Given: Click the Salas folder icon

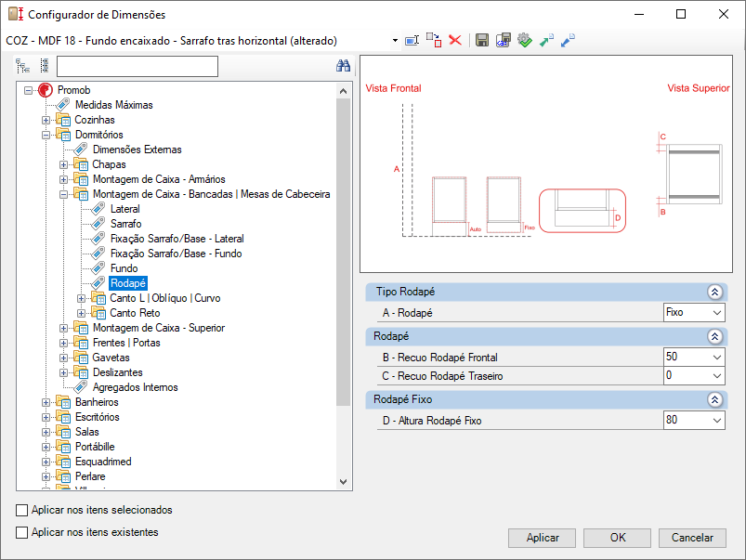Looking at the screenshot, I should click(63, 432).
